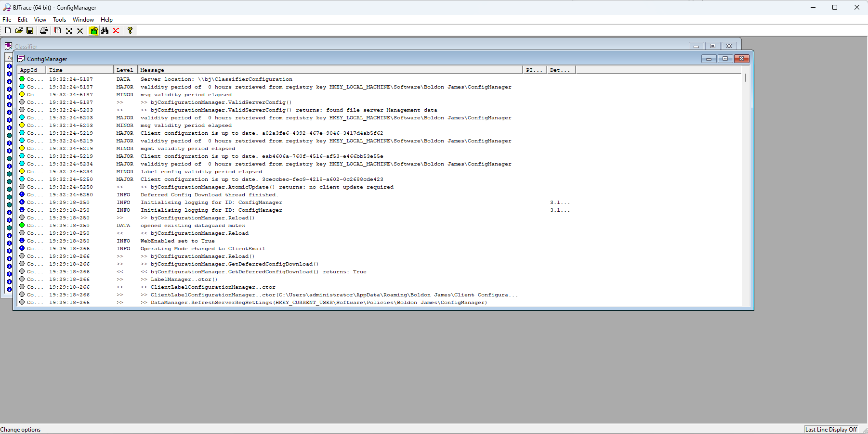The width and height of the screenshot is (868, 434).
Task: Click the expand arrows toolbar icon
Action: point(69,30)
